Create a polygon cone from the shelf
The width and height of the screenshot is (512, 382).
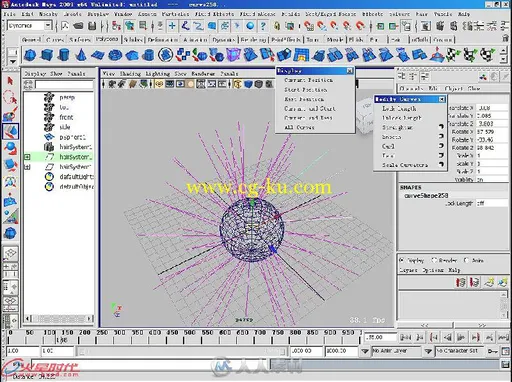80,55
